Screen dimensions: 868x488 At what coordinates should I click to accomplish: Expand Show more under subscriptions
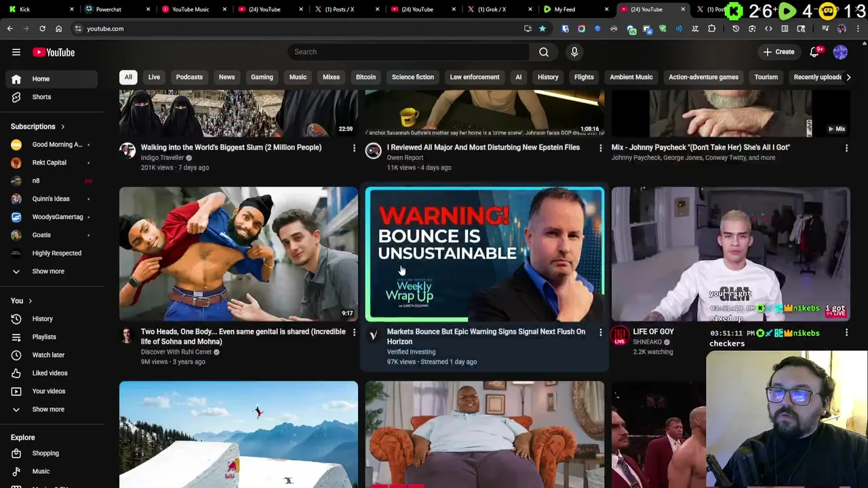52,271
